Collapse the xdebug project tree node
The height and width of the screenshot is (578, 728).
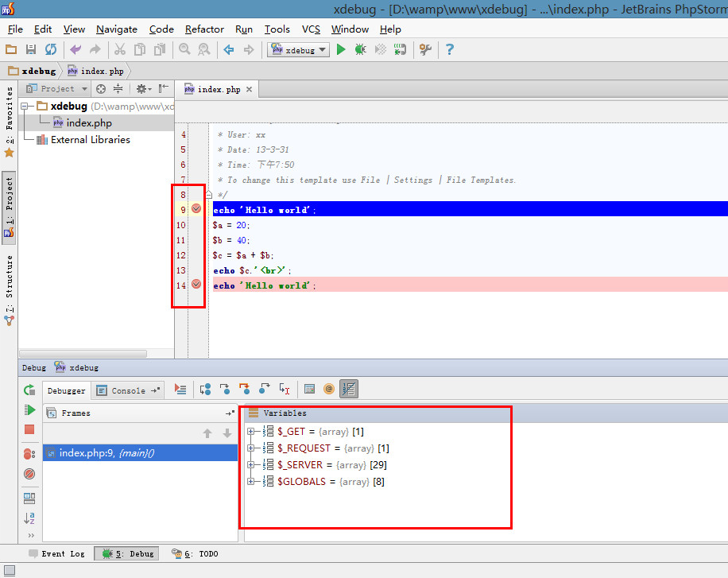[x=25, y=107]
